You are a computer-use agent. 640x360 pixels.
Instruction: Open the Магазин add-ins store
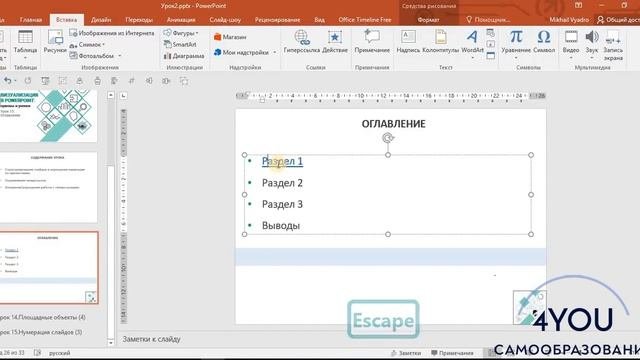coord(230,37)
